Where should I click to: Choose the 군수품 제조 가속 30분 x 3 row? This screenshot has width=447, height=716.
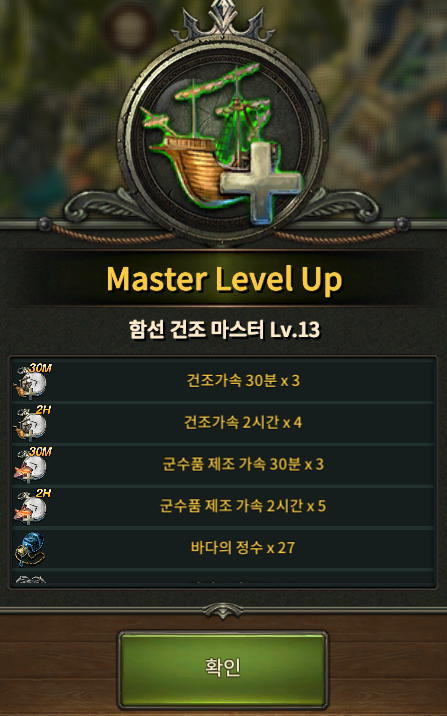pos(223,464)
